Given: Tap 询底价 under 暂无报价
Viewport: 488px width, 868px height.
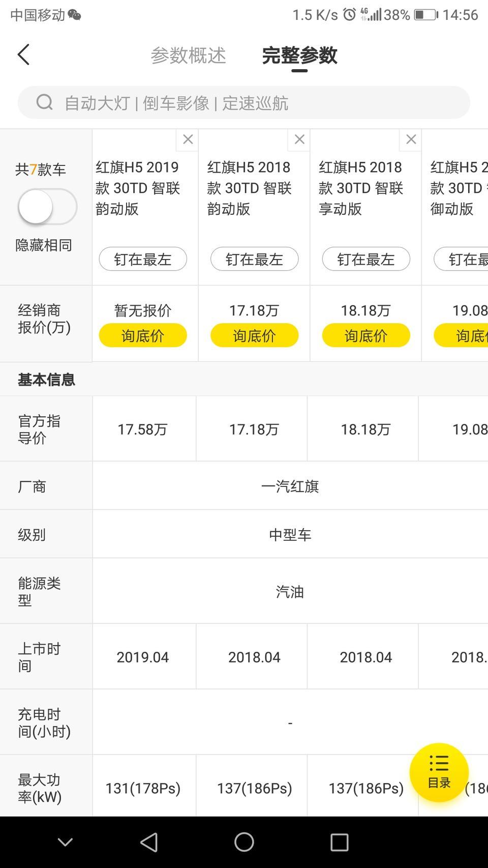Looking at the screenshot, I should [x=143, y=335].
